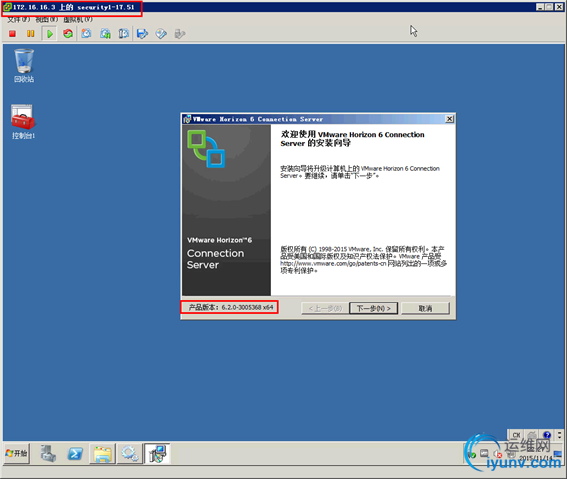Click the greyed USB device connection icon

(180, 34)
